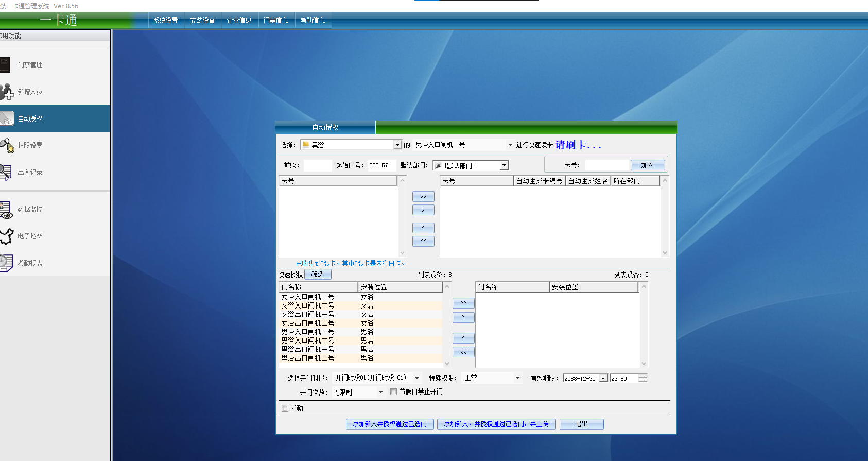
Task: Open the 门禁管理 sidebar icon
Action: (x=5, y=65)
